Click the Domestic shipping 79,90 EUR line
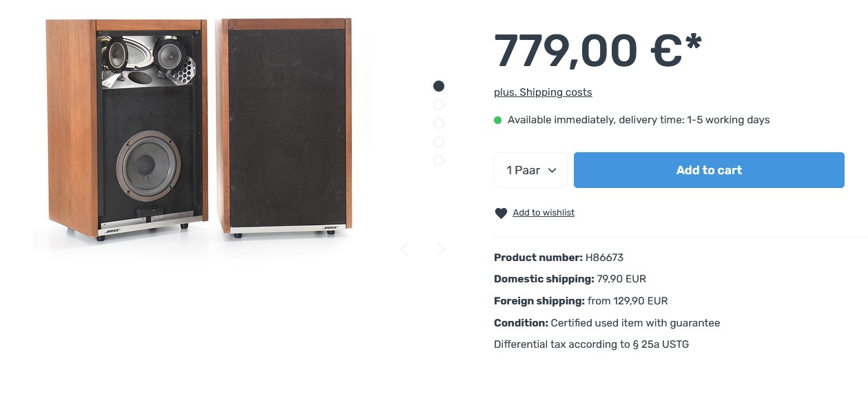Screen dimensions: 868x396 570,279
